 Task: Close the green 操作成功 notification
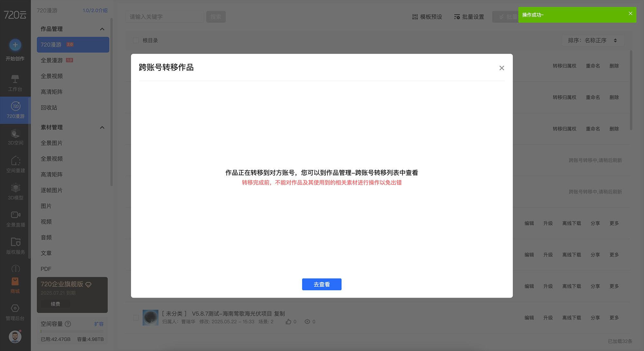[630, 14]
